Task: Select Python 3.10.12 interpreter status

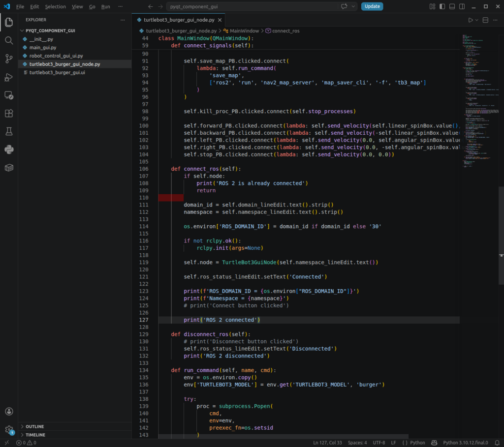Action: pos(466,443)
